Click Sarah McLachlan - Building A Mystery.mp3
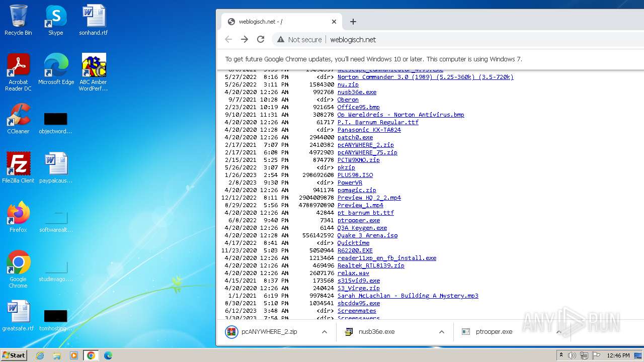This screenshot has height=362, width=644. coord(408,296)
